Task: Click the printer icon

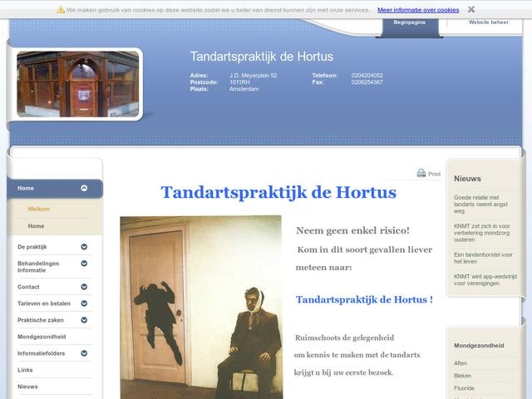Action: click(x=421, y=174)
